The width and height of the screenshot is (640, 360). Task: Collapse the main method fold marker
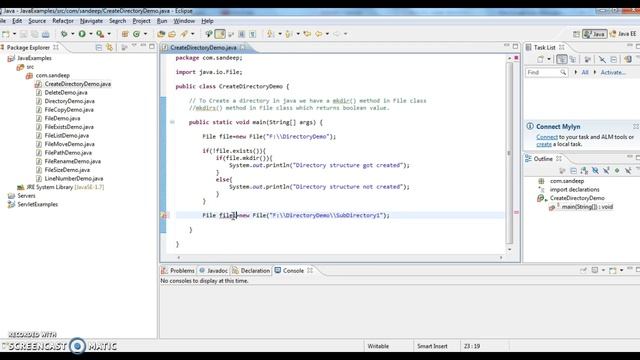tap(172, 122)
